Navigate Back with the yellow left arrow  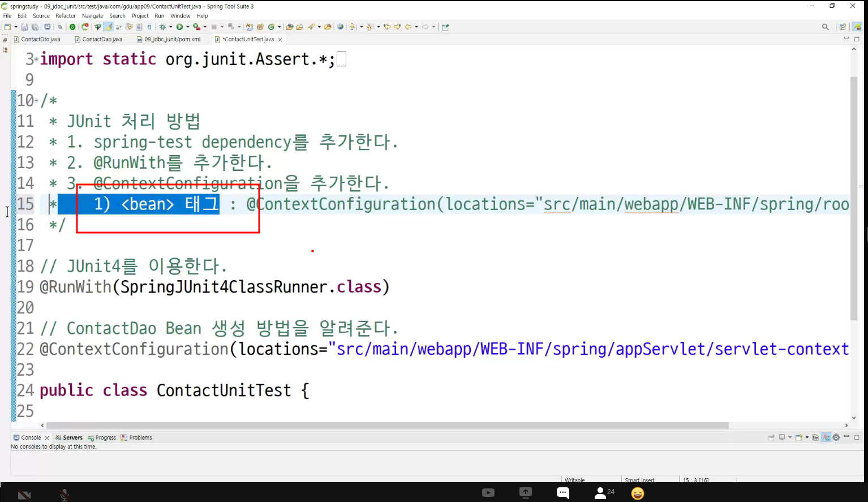(408, 27)
